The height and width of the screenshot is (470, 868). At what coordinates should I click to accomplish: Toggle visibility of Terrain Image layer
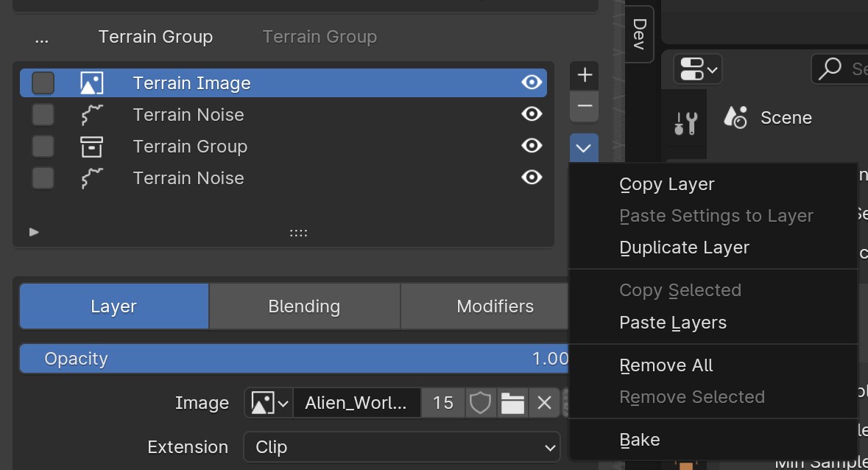click(x=532, y=83)
